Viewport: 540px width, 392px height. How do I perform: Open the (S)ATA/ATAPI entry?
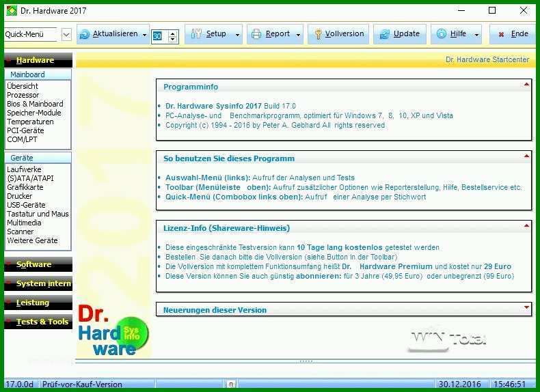click(x=30, y=178)
